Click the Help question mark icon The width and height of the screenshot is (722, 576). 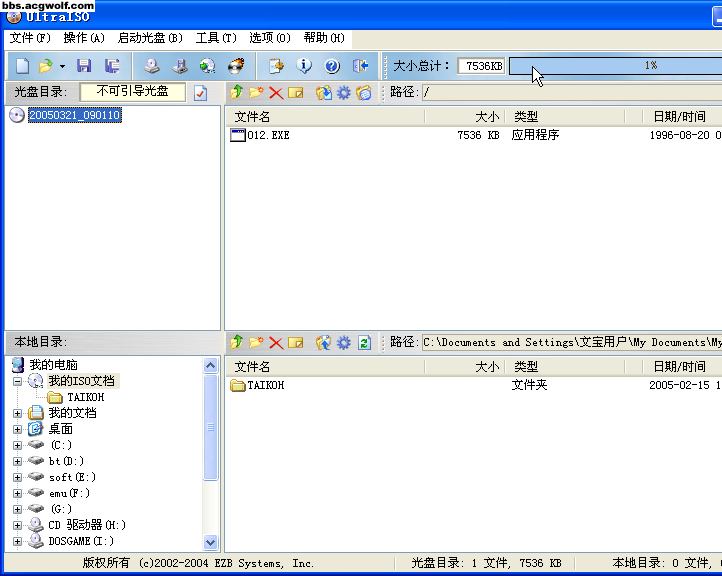(332, 66)
